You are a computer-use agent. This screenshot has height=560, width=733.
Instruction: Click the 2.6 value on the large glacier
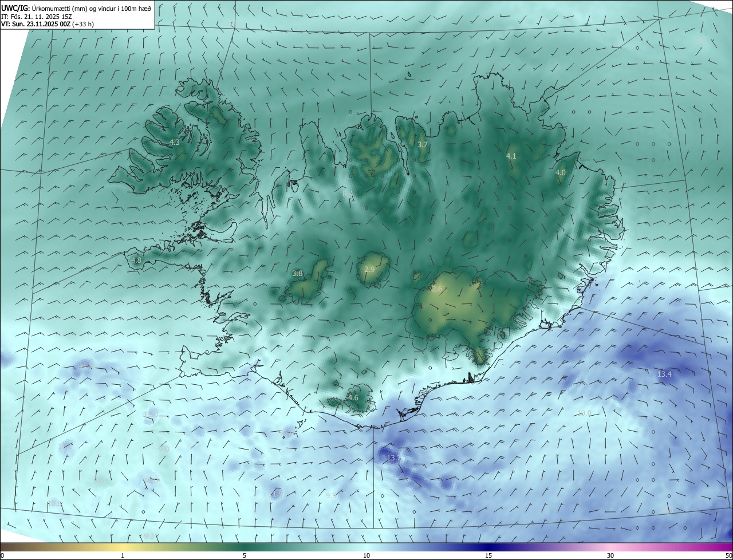point(437,289)
